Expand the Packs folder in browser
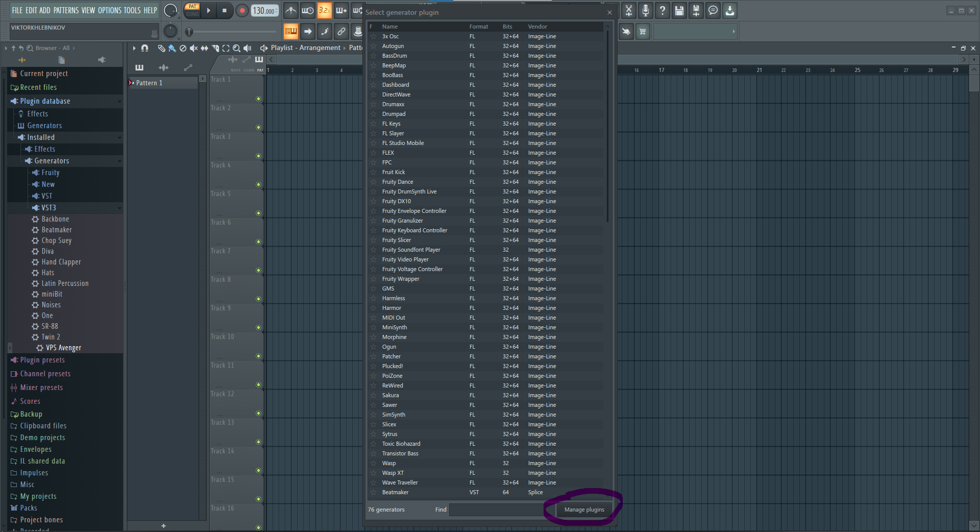980x532 pixels. pos(29,508)
